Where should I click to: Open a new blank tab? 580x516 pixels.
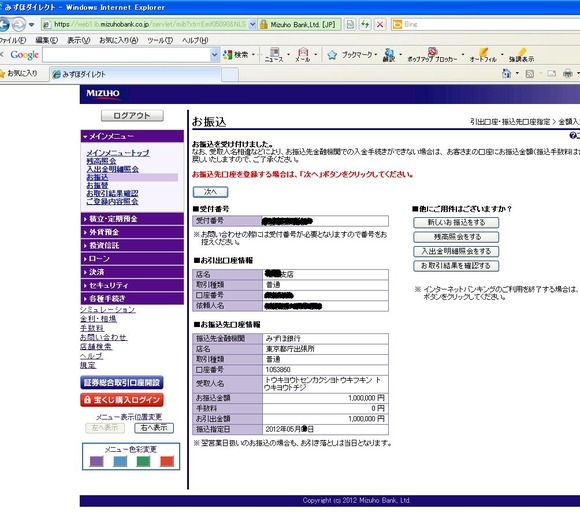(230, 75)
